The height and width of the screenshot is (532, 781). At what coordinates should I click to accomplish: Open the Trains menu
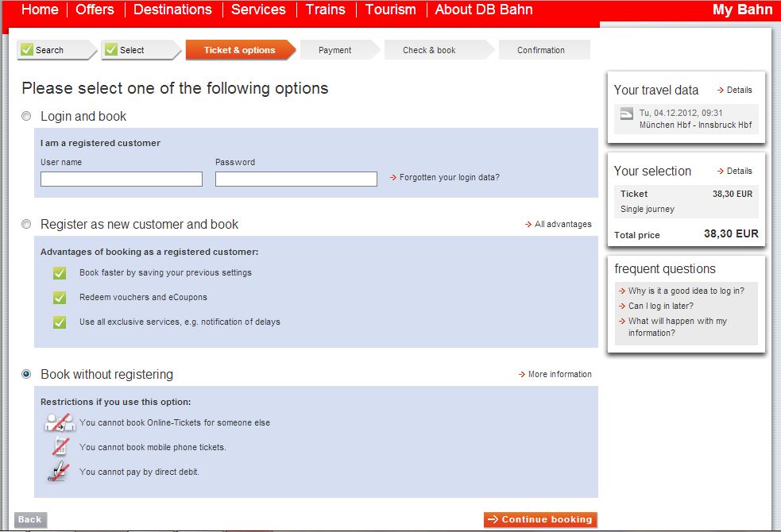(x=325, y=10)
